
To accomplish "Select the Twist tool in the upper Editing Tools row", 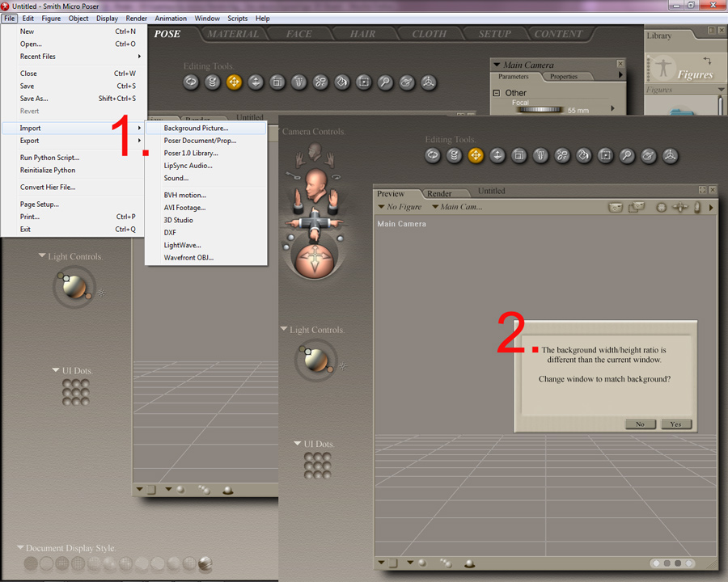I will (213, 82).
